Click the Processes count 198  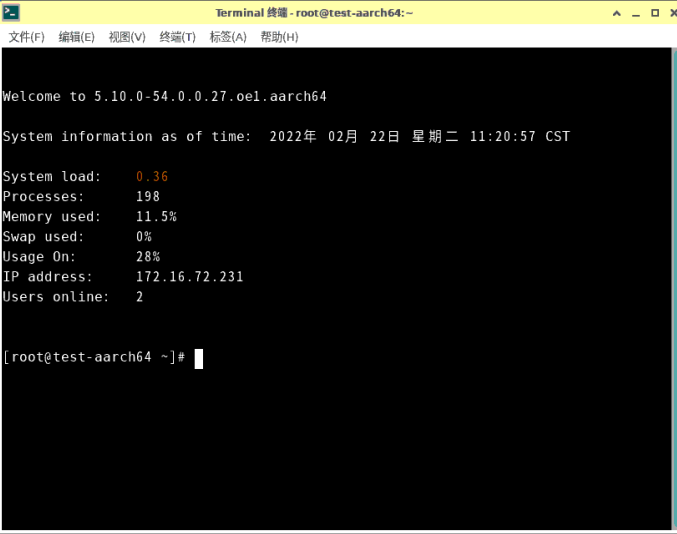coord(148,197)
